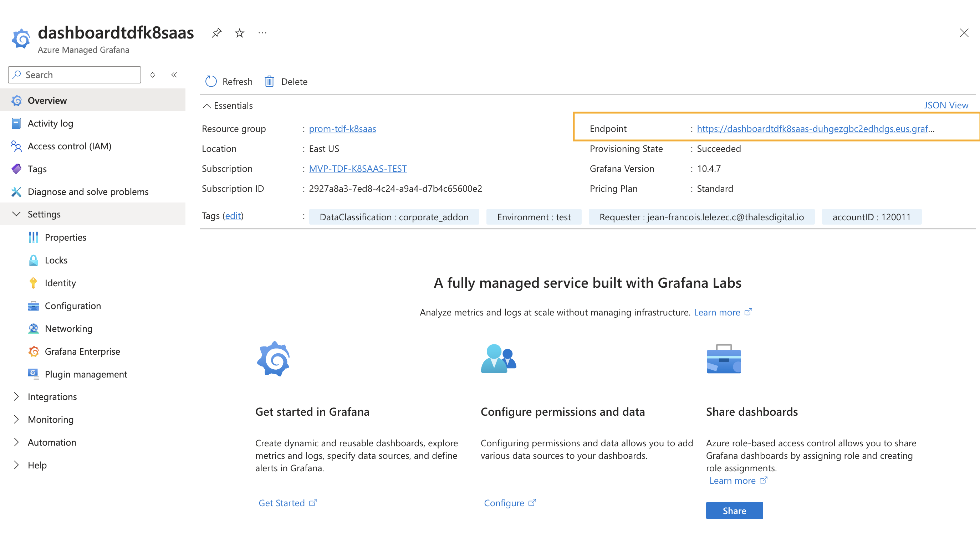Open the Overview menu item
980x554 pixels.
pyautogui.click(x=93, y=101)
